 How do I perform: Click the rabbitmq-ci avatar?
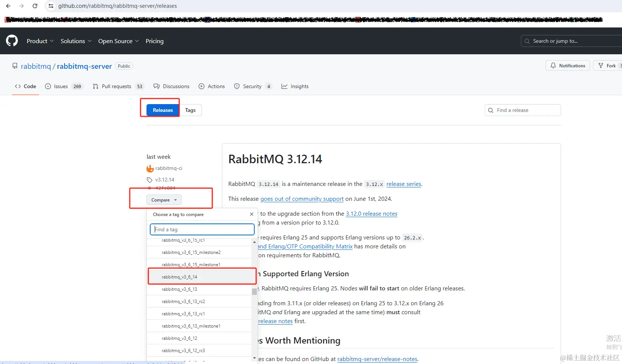[150, 168]
